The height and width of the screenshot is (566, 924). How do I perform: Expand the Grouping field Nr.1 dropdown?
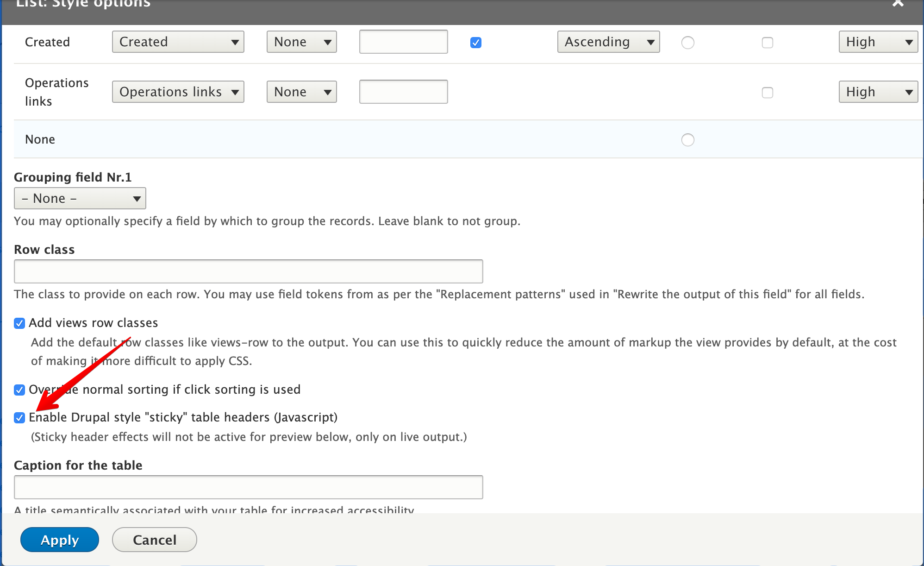tap(80, 198)
